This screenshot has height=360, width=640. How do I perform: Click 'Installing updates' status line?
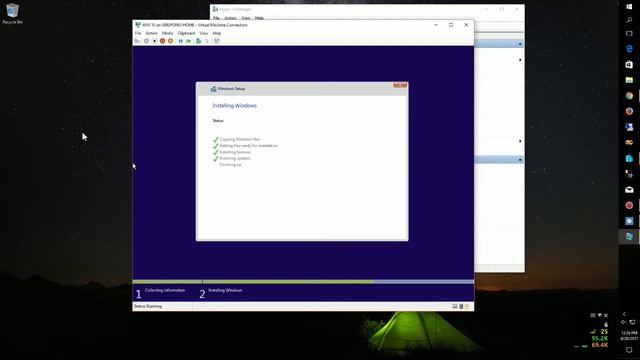click(x=235, y=158)
